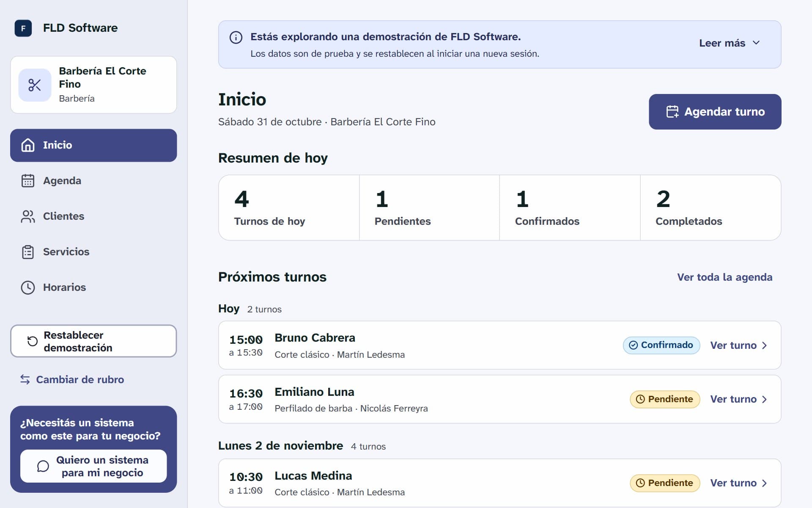Open Bruno Cabrera's Ver turno link
This screenshot has width=812, height=508.
pos(739,345)
